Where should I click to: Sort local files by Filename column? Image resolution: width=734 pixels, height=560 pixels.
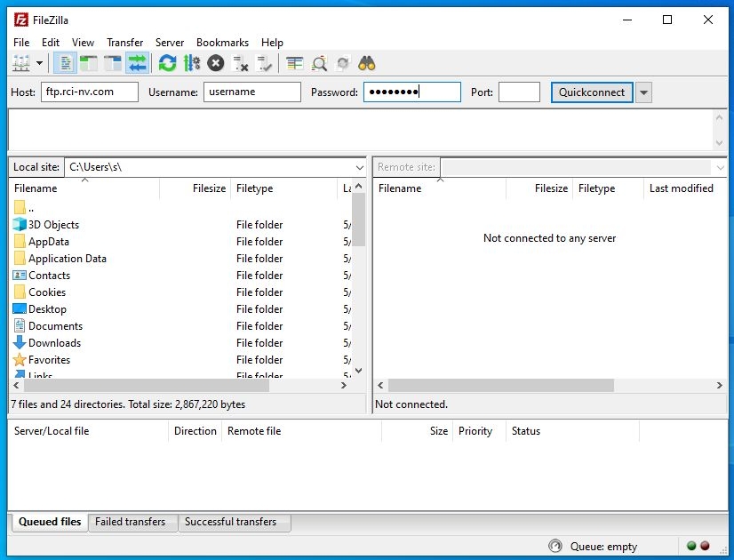pos(84,188)
